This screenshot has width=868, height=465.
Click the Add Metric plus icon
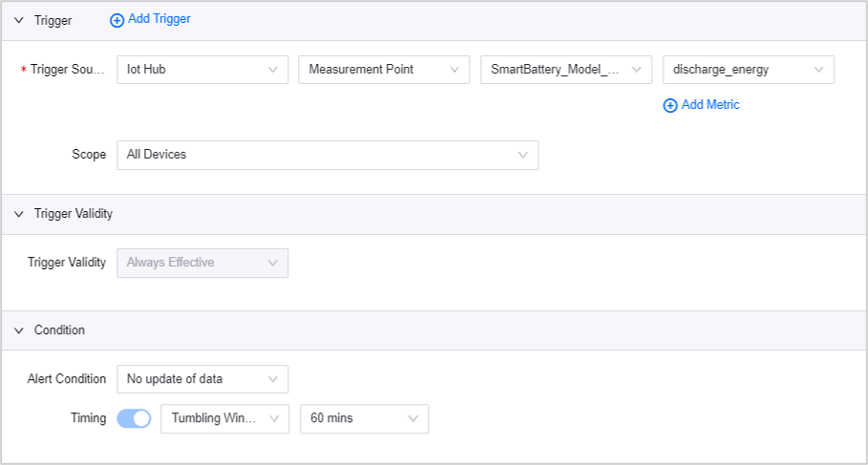coord(670,106)
